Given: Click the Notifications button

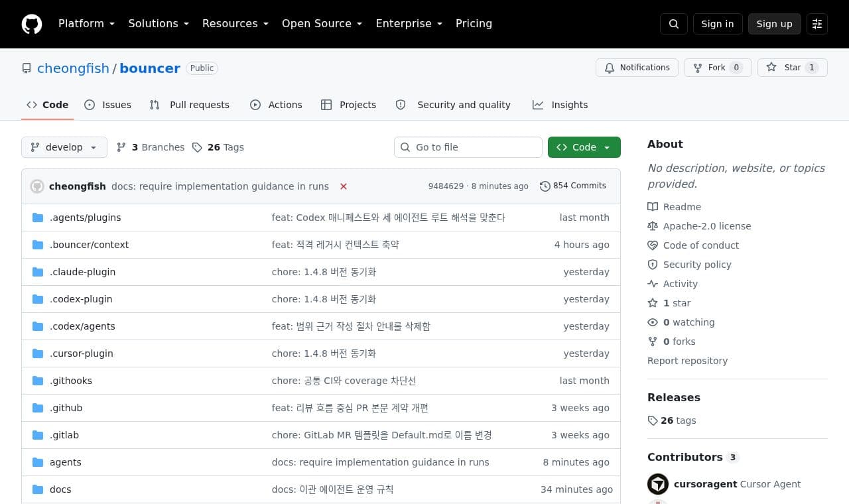Looking at the screenshot, I should pos(637,68).
